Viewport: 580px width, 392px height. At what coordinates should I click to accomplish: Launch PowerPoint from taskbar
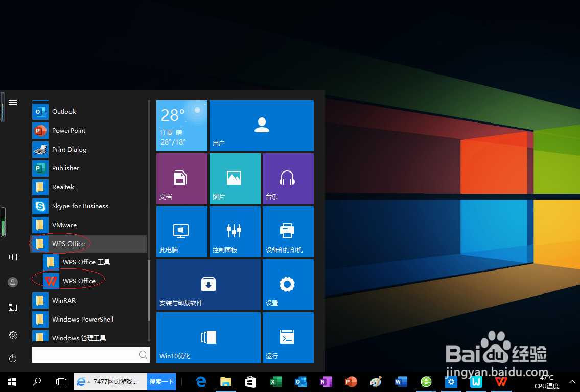click(x=351, y=382)
